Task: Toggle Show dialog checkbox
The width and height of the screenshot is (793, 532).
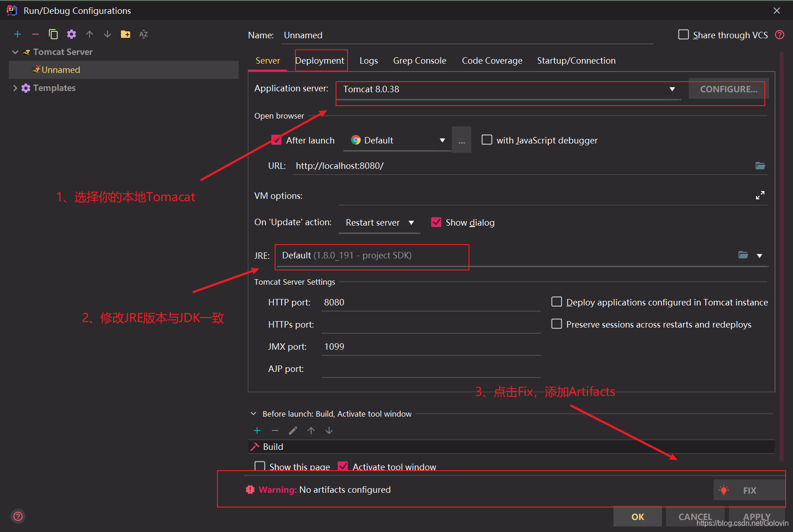Action: (436, 222)
